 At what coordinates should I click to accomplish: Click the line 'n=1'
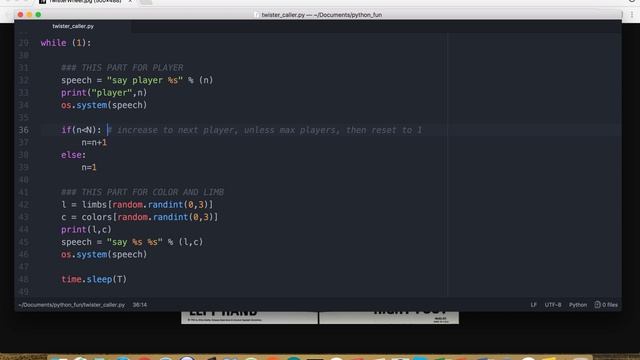point(89,167)
